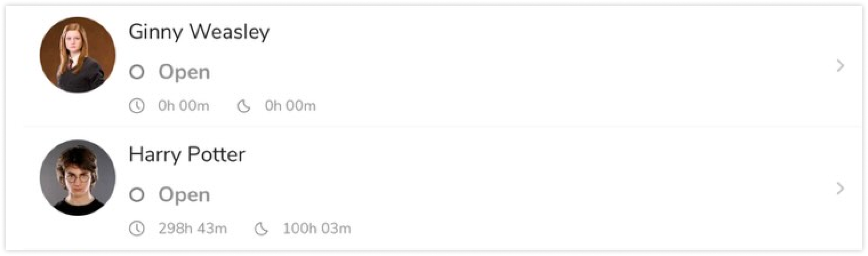Click the Harry Potter name
This screenshot has width=868, height=256.
187,155
